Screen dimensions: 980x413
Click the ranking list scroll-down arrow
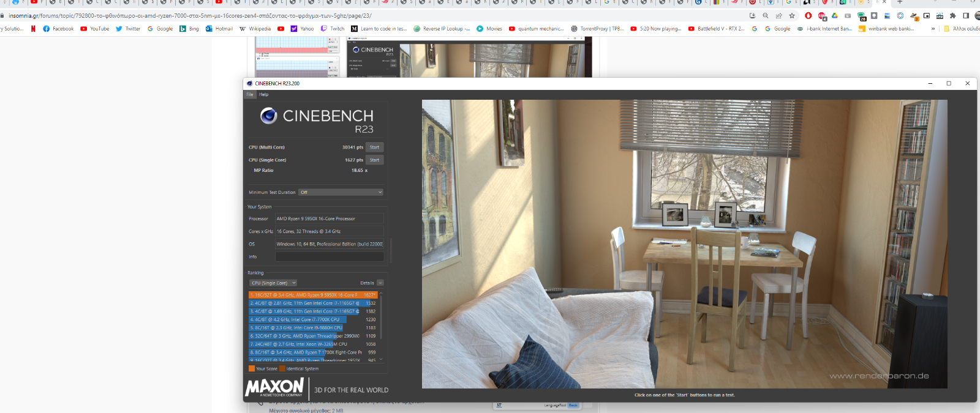pyautogui.click(x=381, y=360)
